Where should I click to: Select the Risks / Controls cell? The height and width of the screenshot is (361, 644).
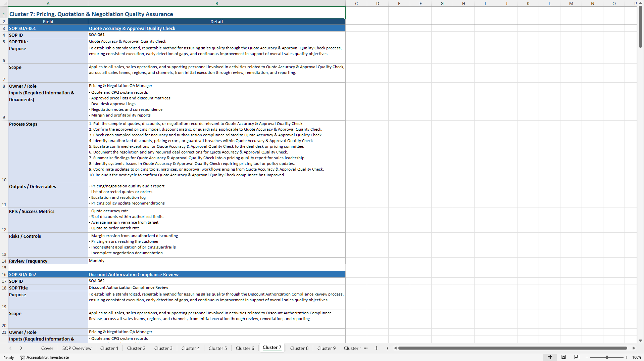tap(48, 245)
